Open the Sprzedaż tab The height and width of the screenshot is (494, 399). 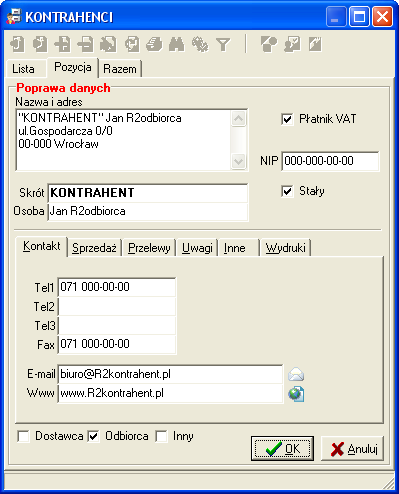[x=94, y=248]
